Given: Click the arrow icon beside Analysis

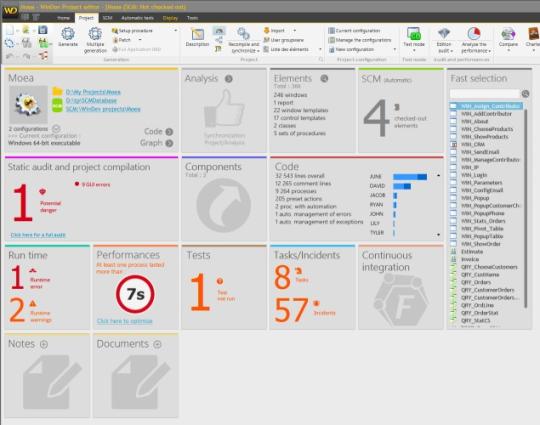Looking at the screenshot, I should click(x=229, y=79).
